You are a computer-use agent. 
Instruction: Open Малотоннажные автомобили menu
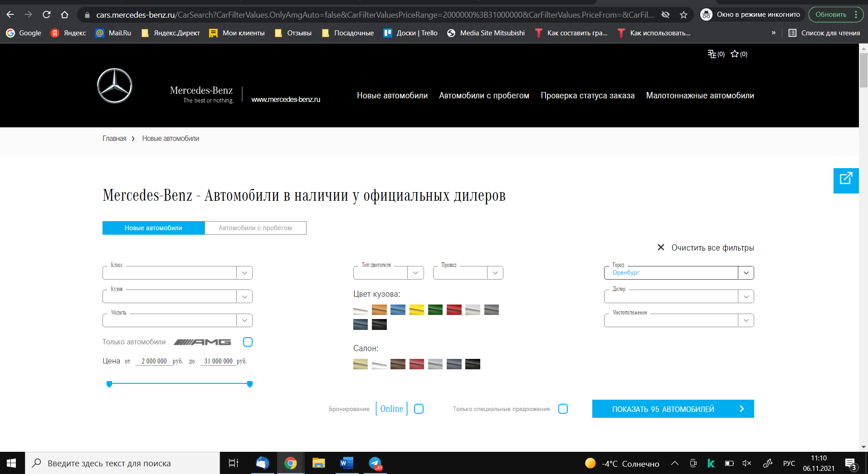(700, 96)
